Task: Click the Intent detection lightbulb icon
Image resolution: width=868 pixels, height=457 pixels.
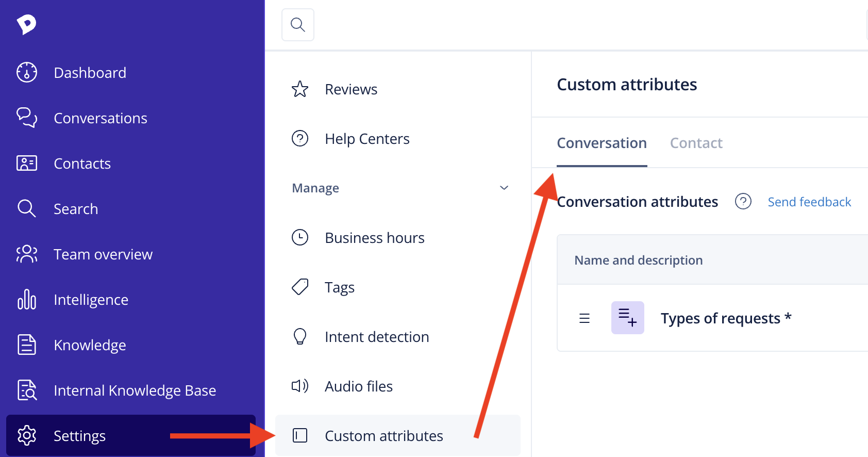Action: (x=300, y=336)
